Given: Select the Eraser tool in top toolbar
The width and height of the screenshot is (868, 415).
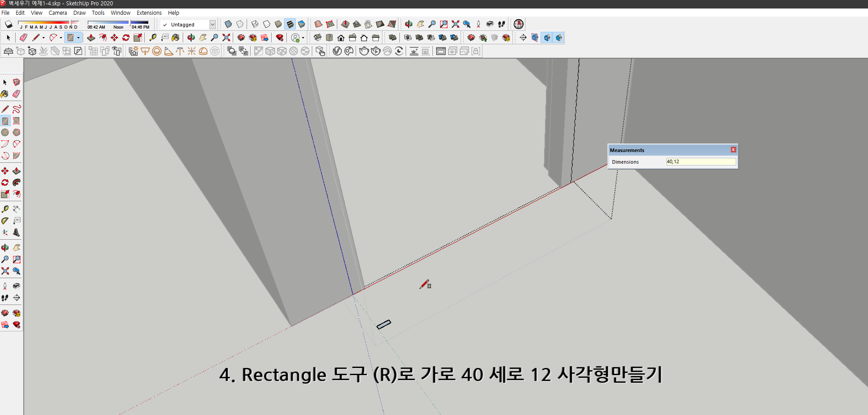Looking at the screenshot, I should 24,38.
